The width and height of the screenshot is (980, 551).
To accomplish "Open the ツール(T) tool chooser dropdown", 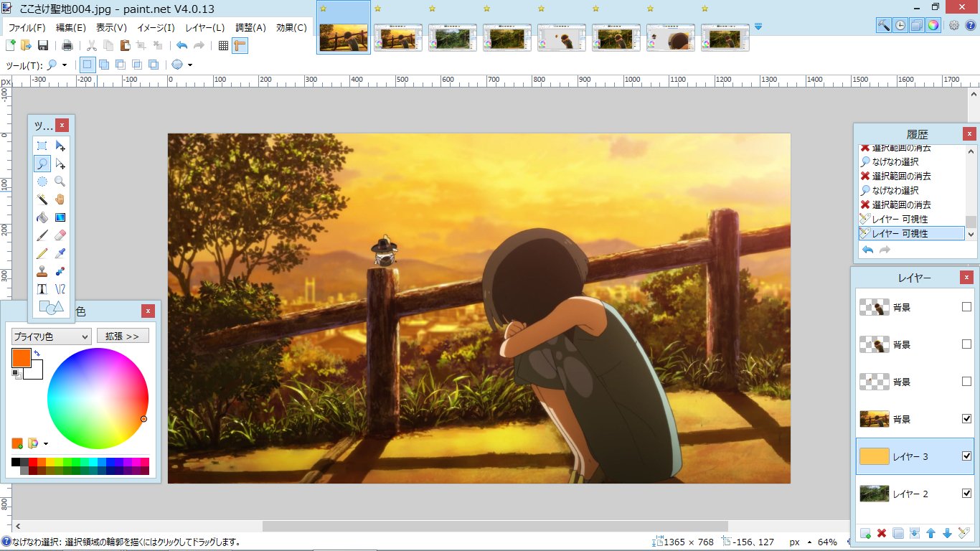I will (x=57, y=65).
